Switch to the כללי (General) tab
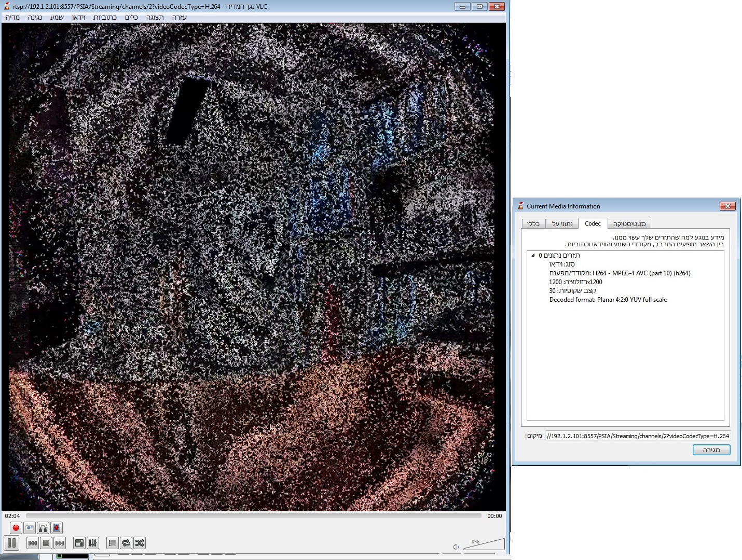742x560 pixels. [533, 224]
